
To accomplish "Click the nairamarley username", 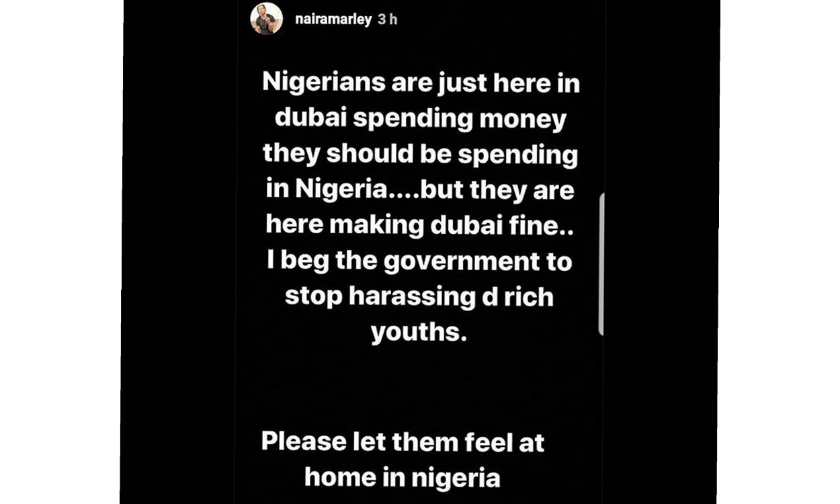I will 333,19.
